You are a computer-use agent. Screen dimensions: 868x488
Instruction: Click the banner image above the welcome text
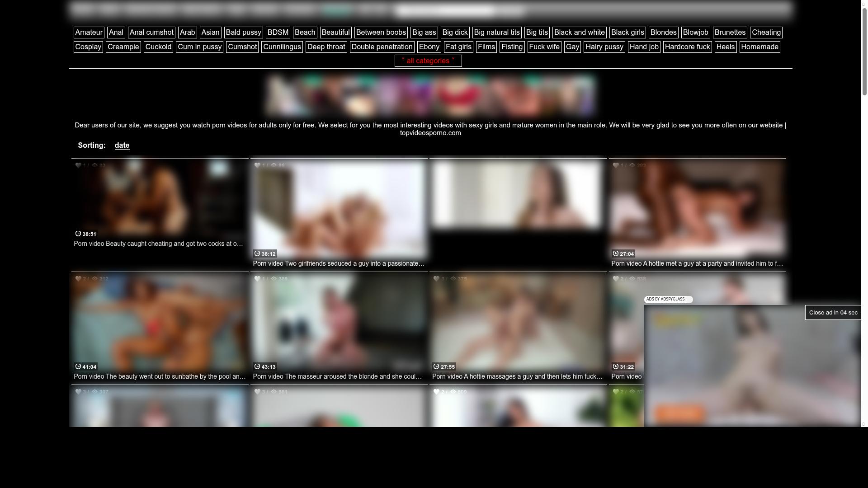[x=429, y=95]
